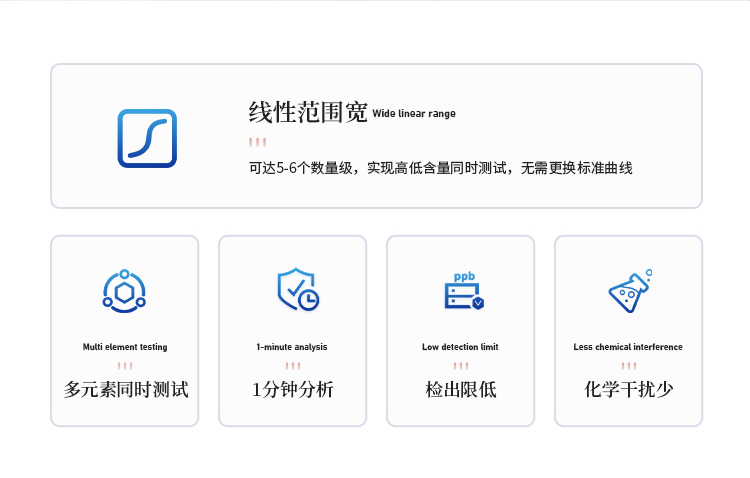Click the 线性范围宽 heading
Screen dimensions: 750x478
[308, 112]
